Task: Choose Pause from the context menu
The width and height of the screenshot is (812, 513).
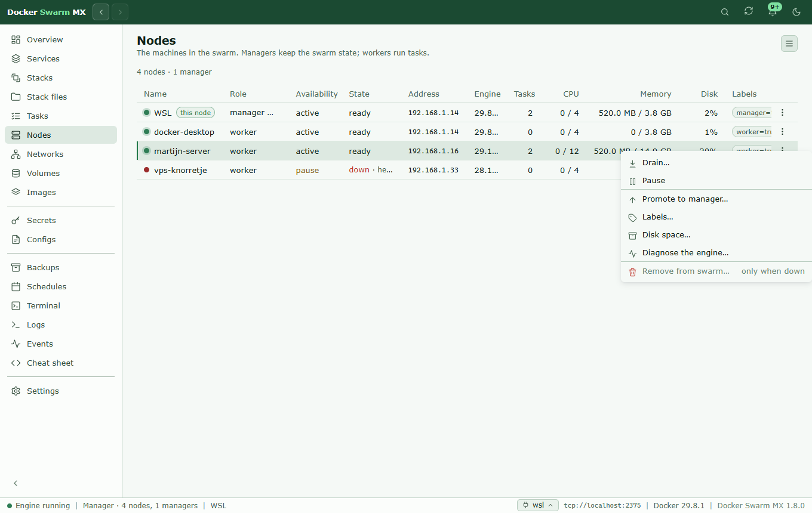Action: pyautogui.click(x=716, y=181)
